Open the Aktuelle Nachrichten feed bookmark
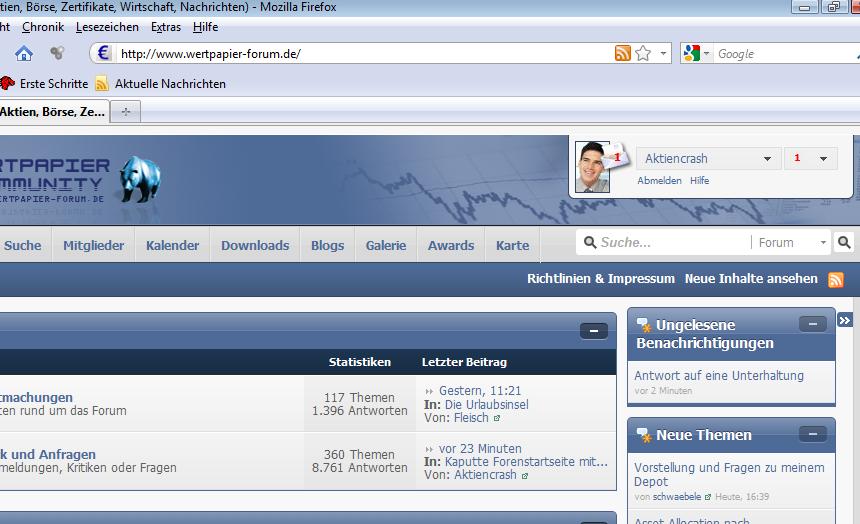The width and height of the screenshot is (860, 524). pos(170,84)
